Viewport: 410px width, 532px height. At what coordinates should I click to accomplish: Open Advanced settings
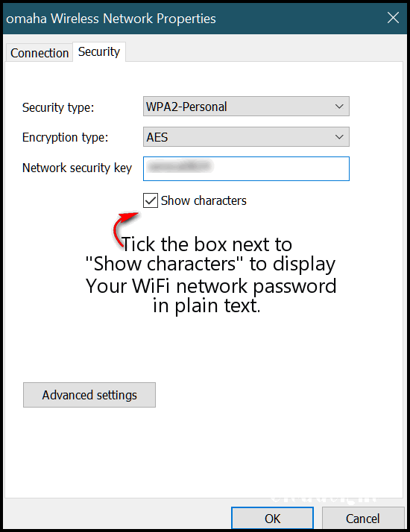pos(89,395)
